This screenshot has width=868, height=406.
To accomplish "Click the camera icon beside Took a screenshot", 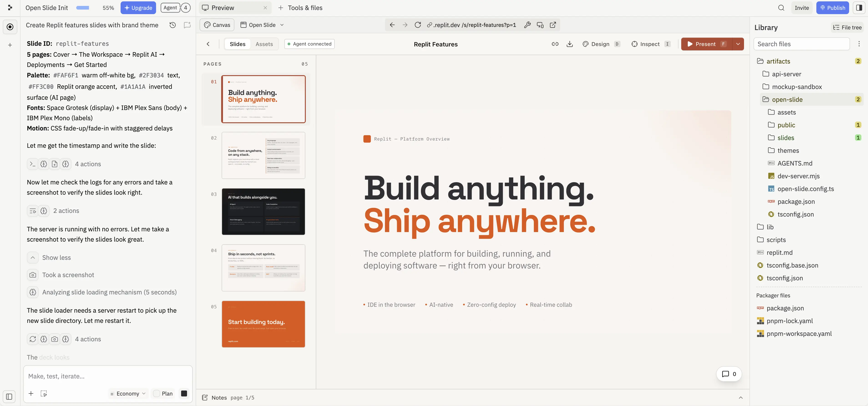I will pos(33,275).
